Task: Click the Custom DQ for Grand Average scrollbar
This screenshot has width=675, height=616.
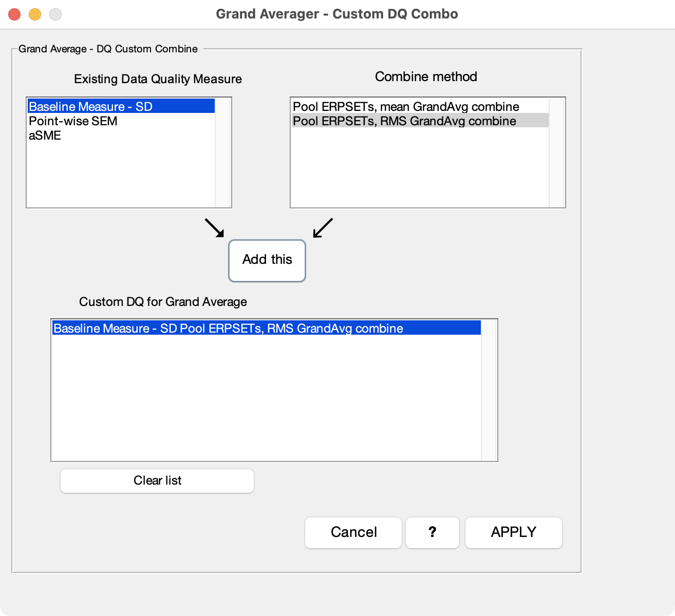Action: pyautogui.click(x=489, y=390)
